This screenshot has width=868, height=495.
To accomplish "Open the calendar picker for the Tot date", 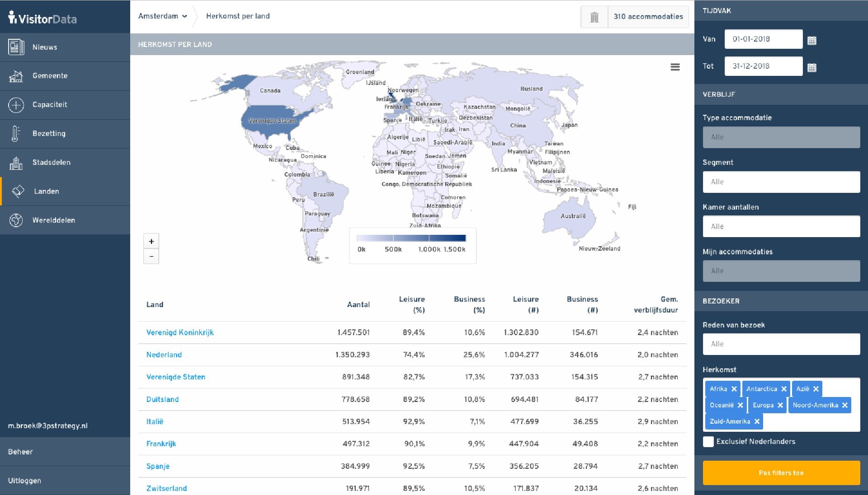I will point(811,67).
